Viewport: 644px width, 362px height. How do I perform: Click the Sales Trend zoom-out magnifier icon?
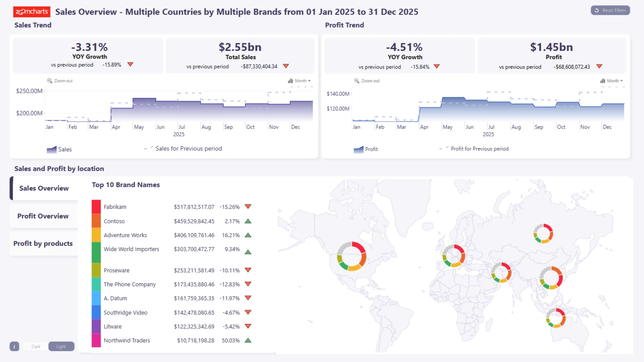pyautogui.click(x=50, y=81)
